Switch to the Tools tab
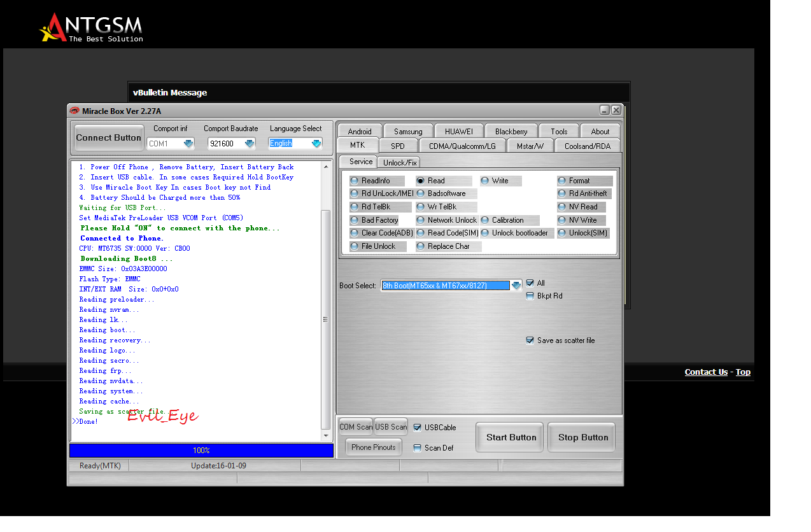Viewport: 811px width, 532px height. tap(559, 131)
